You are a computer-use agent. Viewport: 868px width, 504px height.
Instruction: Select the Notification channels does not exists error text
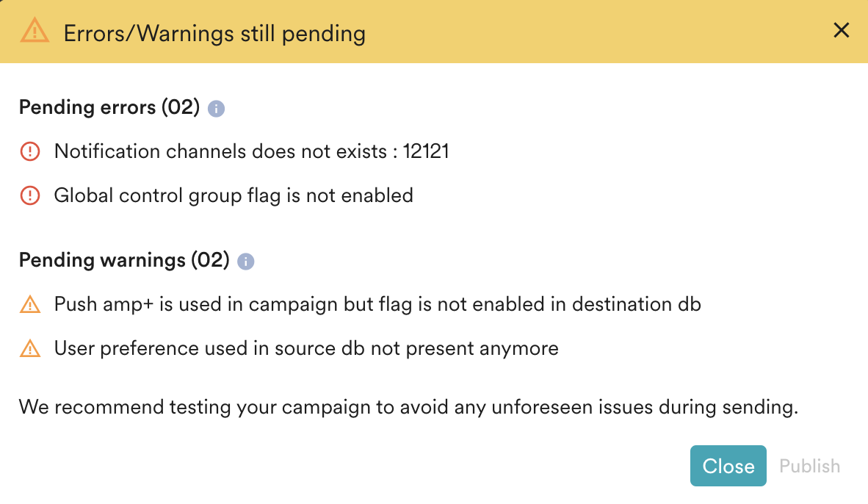220,152
